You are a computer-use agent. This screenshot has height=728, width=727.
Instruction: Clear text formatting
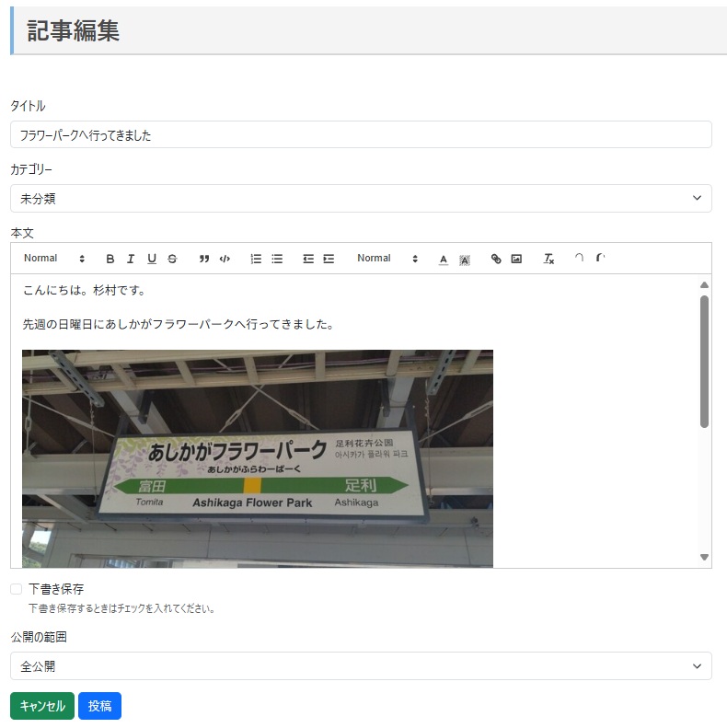(x=548, y=259)
